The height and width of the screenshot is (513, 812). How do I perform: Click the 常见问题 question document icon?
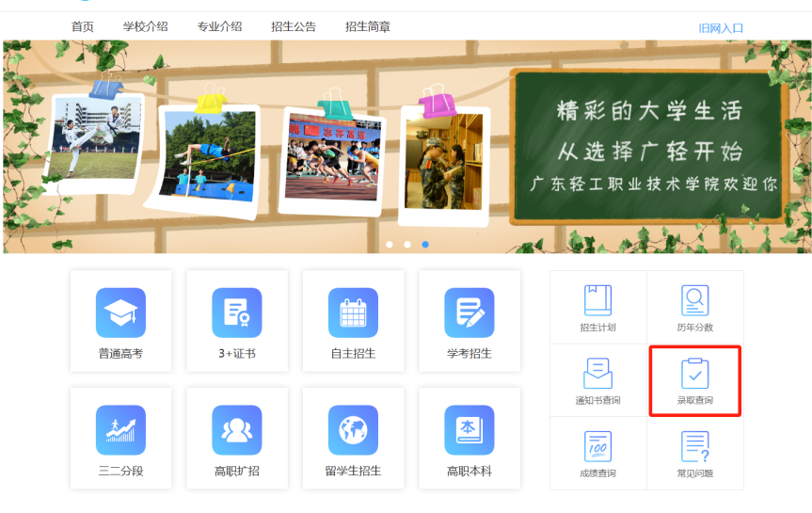[695, 446]
